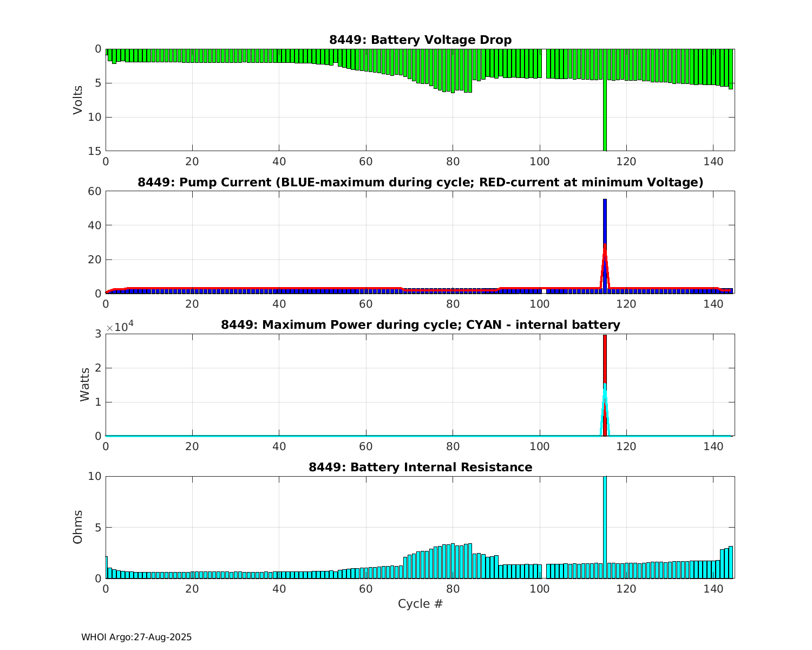
Task: Click the 15 tick label on the Volts axis
Action: click(x=95, y=151)
